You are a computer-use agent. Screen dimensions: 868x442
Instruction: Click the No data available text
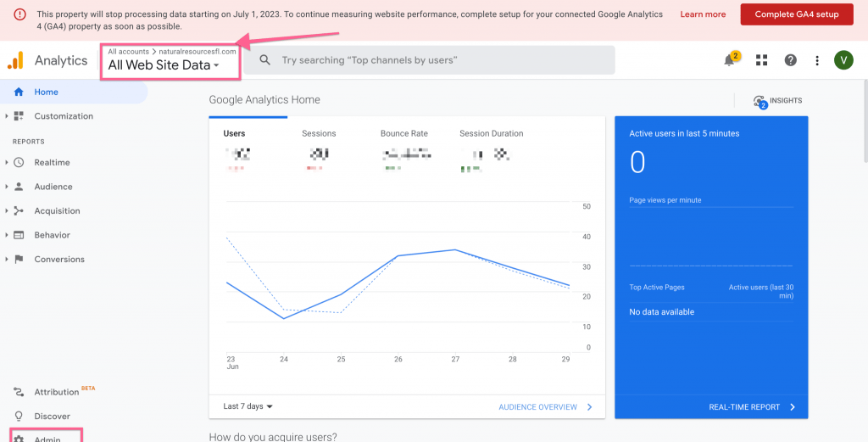661,312
